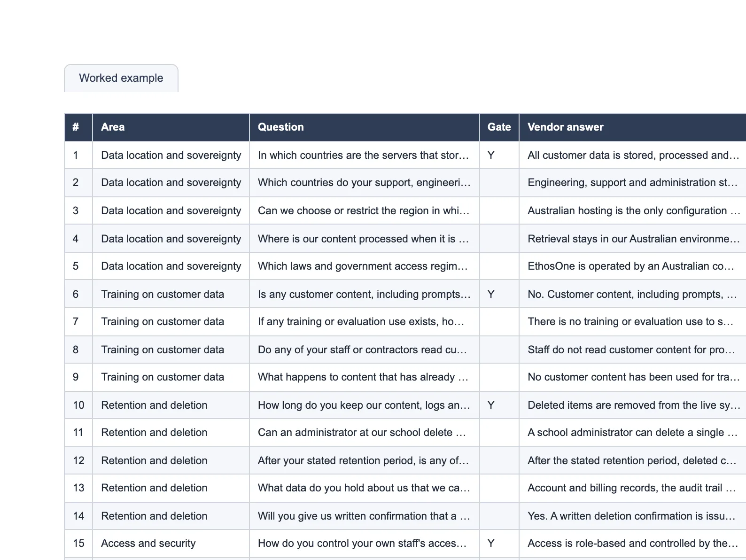Click question 'Which laws and government access'
Screen dimensions: 746x560
[365, 266]
